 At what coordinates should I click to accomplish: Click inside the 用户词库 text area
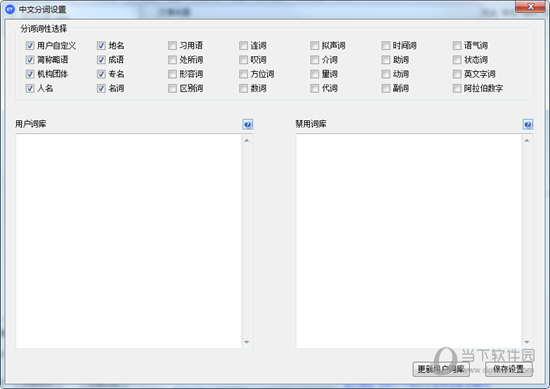[x=128, y=241]
